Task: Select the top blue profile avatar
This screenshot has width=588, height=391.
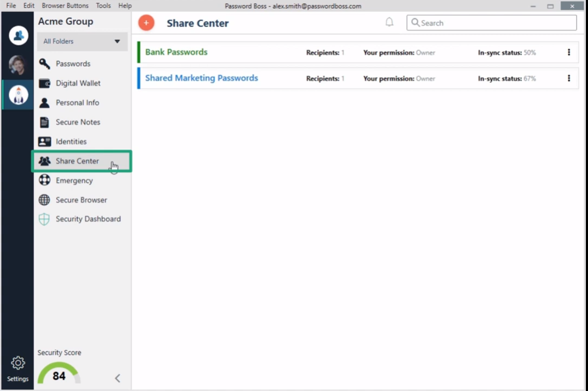Action: click(x=18, y=35)
